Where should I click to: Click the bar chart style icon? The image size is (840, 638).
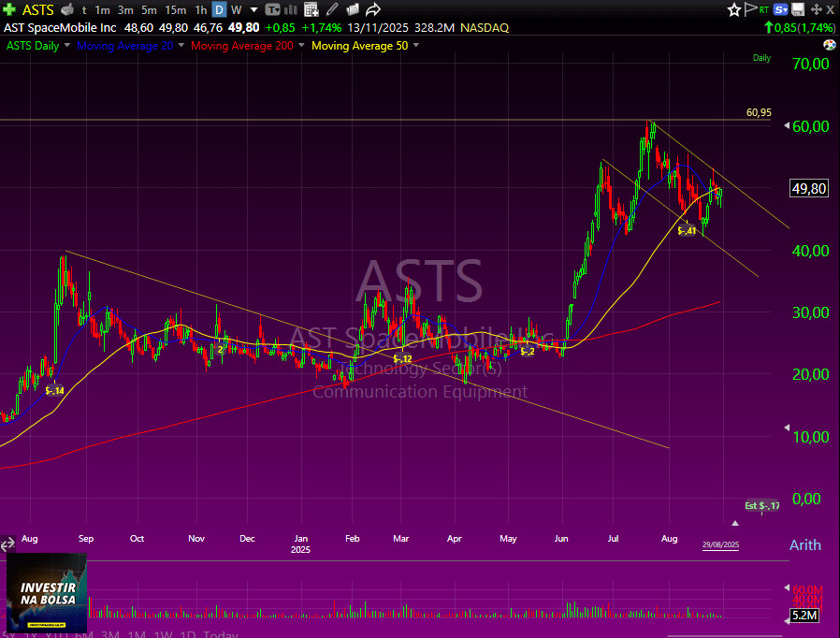coord(292,10)
